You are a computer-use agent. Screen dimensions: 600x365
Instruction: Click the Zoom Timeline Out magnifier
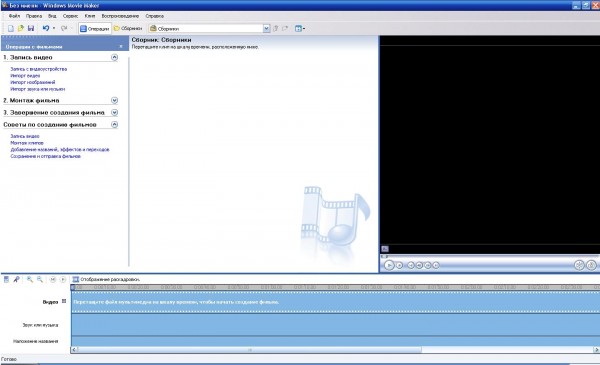(40, 280)
